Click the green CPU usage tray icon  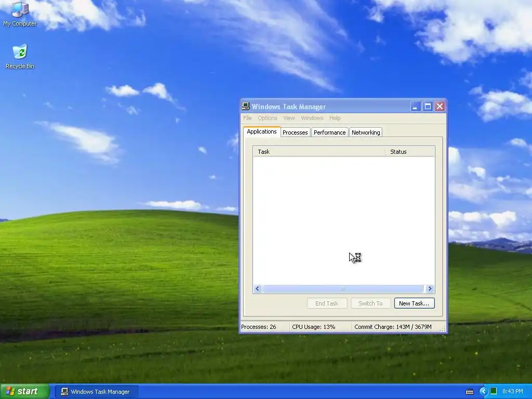[x=494, y=391]
